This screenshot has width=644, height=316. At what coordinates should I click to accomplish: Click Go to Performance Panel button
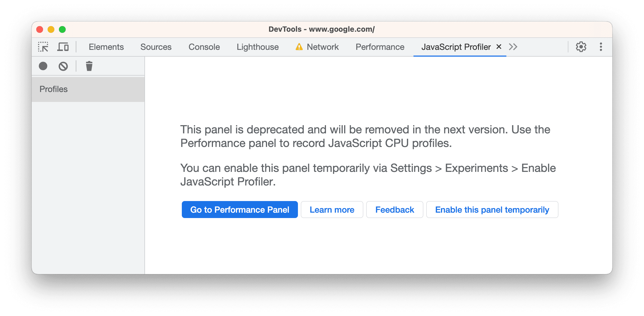tap(239, 209)
